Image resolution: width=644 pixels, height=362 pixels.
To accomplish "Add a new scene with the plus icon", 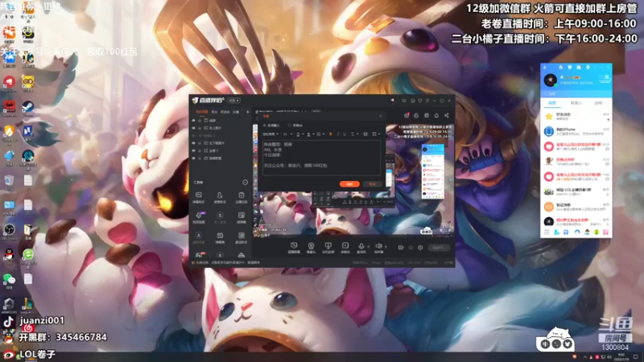I will coord(248,112).
